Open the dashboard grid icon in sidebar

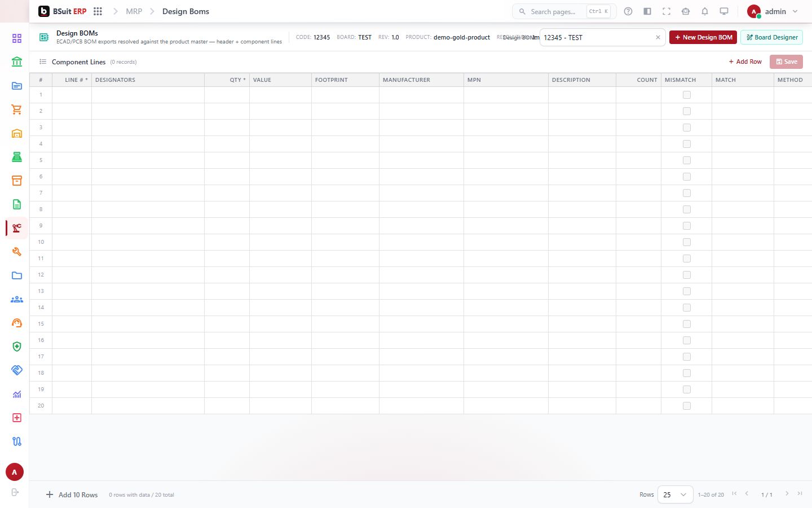16,38
